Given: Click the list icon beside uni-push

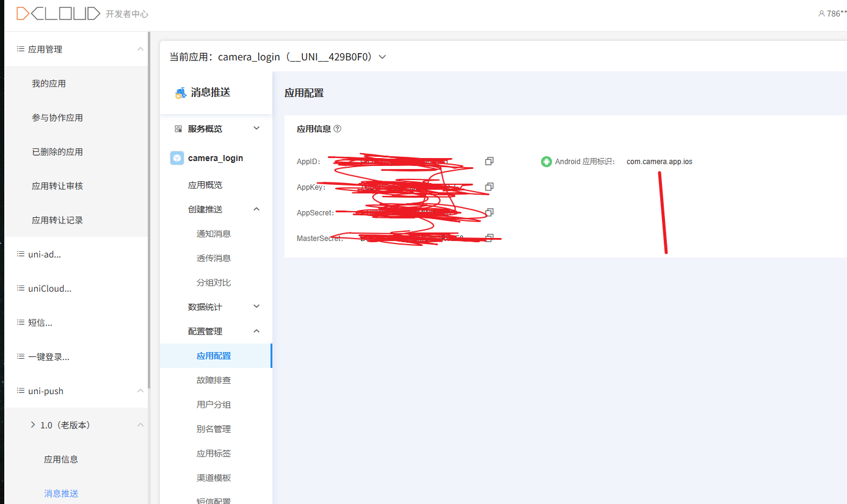Looking at the screenshot, I should (x=20, y=391).
